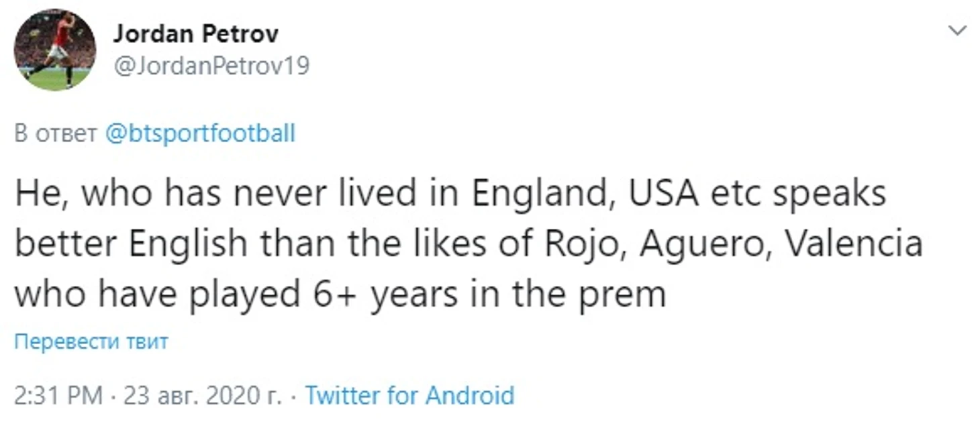The width and height of the screenshot is (980, 424).
Task: Click "Перевести твит" to translate tweet
Action: [91, 341]
